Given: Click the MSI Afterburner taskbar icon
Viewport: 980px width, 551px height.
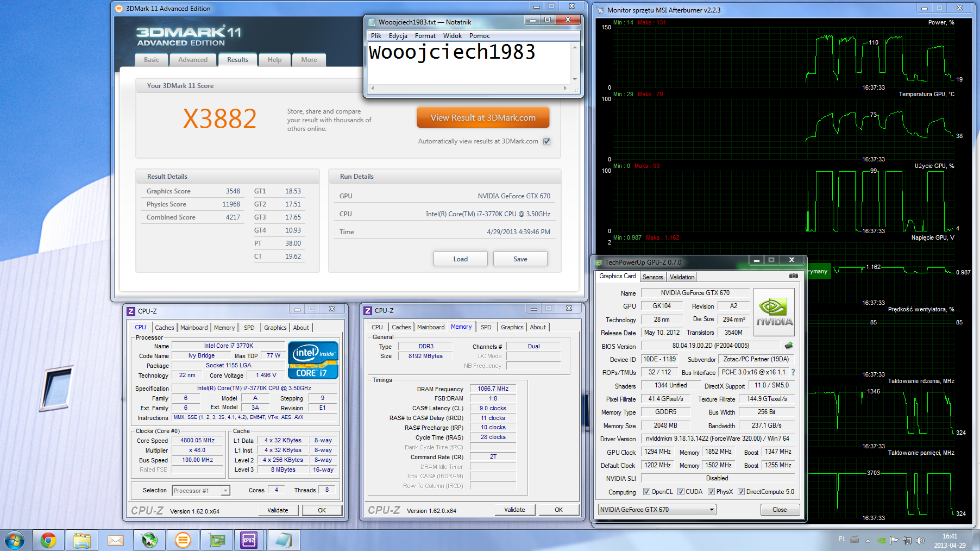Looking at the screenshot, I should point(149,540).
